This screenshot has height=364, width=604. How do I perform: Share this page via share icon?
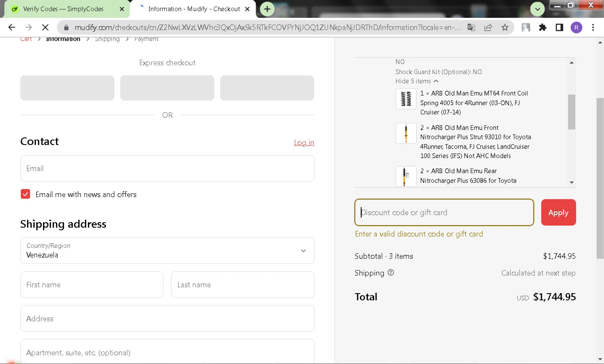(488, 27)
